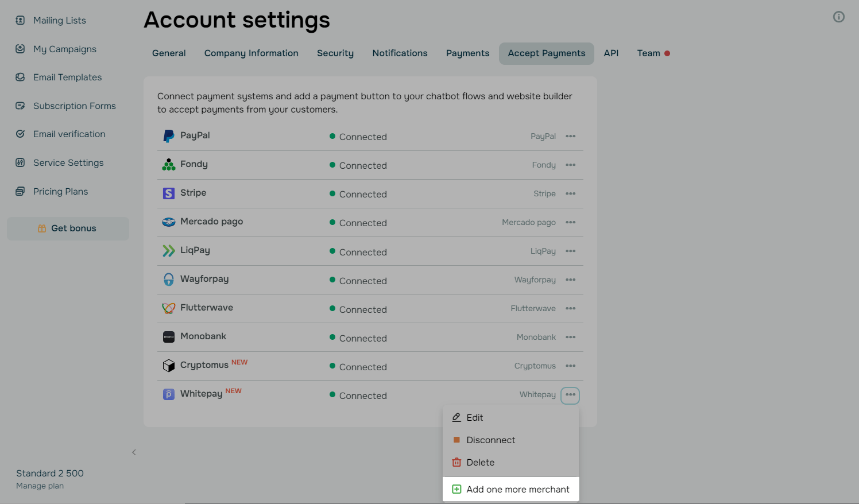Click the info icon at top right

(838, 17)
